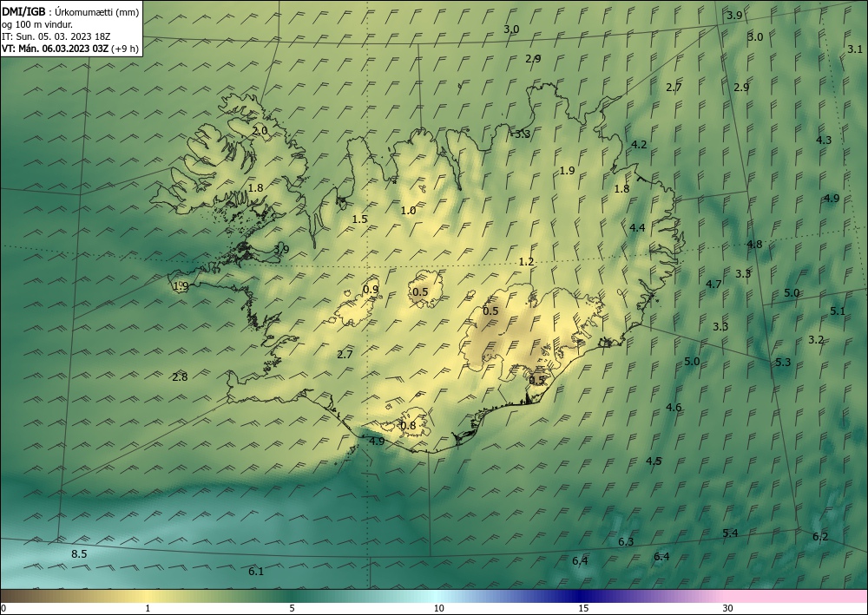Click the 4.3 value on the map
The image size is (868, 615).
(x=824, y=140)
